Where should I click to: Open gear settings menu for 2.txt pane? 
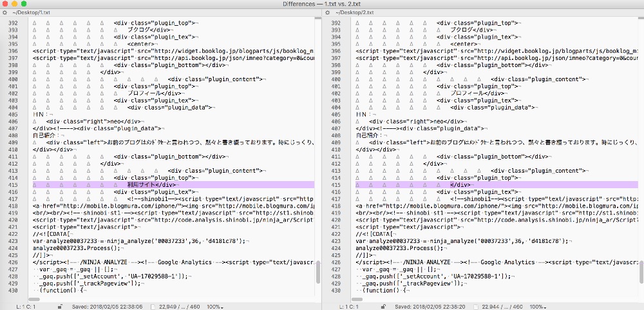click(328, 13)
